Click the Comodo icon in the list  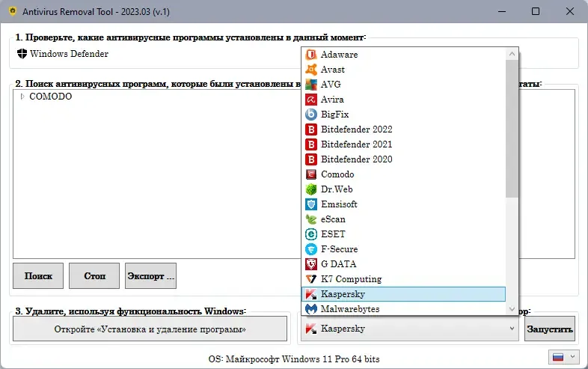[x=311, y=174]
